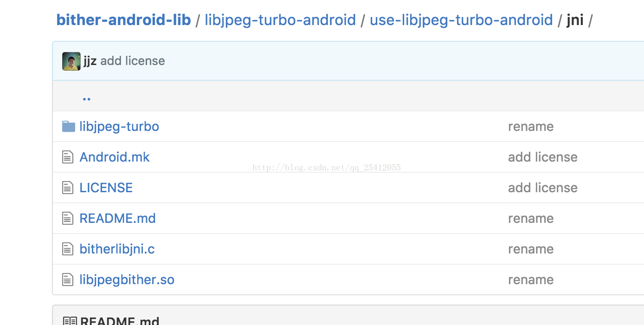Open the bither-android-lib breadcrumb link
This screenshot has height=325, width=644.
123,20
